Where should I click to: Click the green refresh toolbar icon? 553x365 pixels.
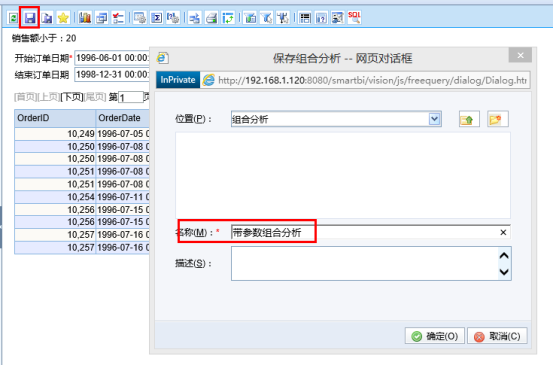point(13,18)
